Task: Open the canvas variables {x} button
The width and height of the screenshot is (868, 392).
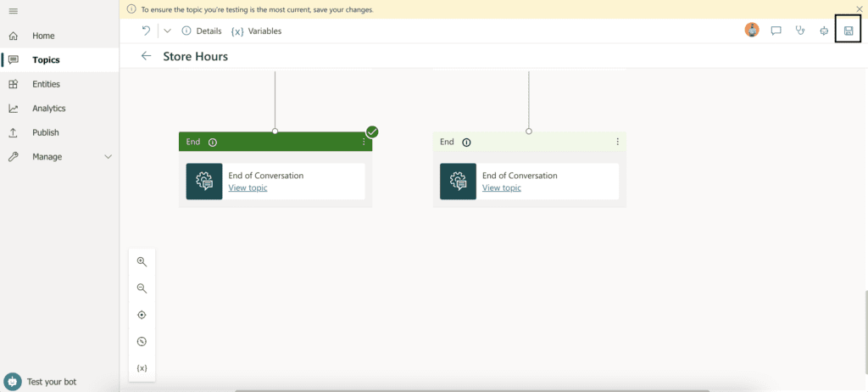Action: pyautogui.click(x=142, y=368)
